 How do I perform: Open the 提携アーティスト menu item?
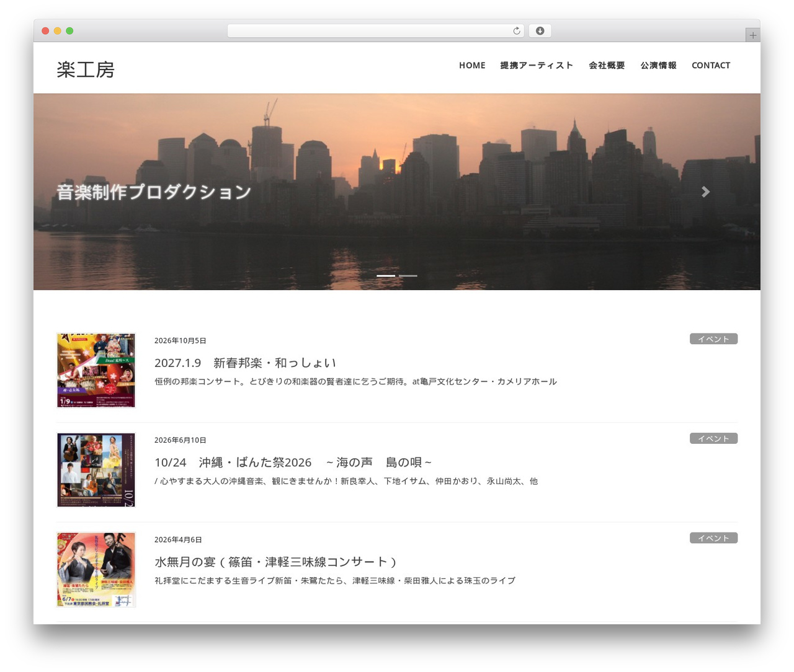pyautogui.click(x=537, y=65)
